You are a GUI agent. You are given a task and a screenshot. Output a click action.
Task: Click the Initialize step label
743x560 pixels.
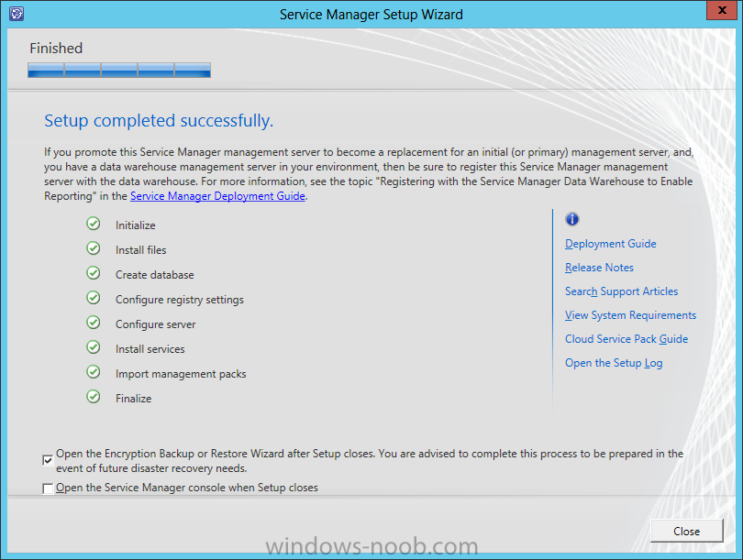(136, 225)
